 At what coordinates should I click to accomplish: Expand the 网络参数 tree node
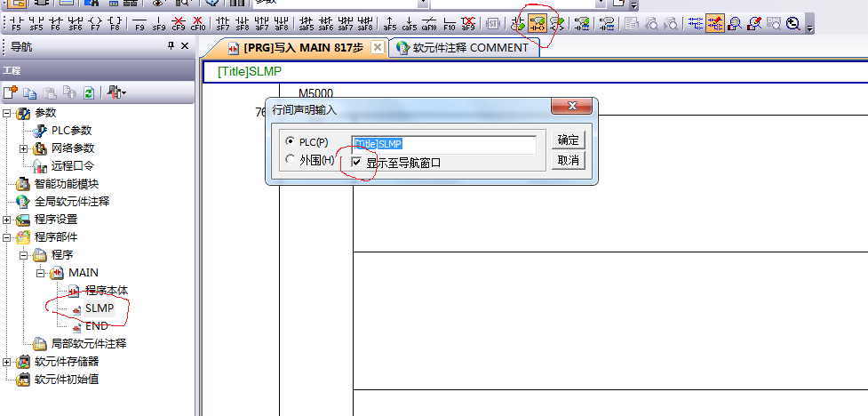(x=24, y=148)
